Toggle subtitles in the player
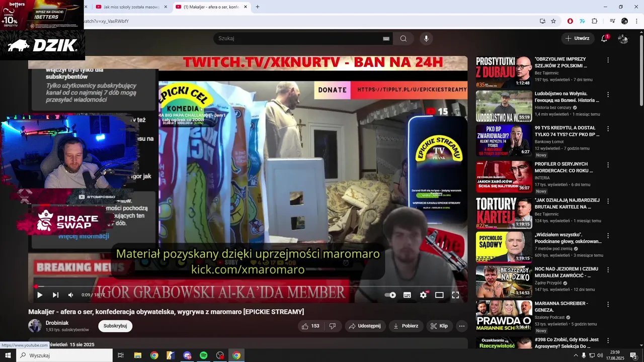 (x=407, y=295)
